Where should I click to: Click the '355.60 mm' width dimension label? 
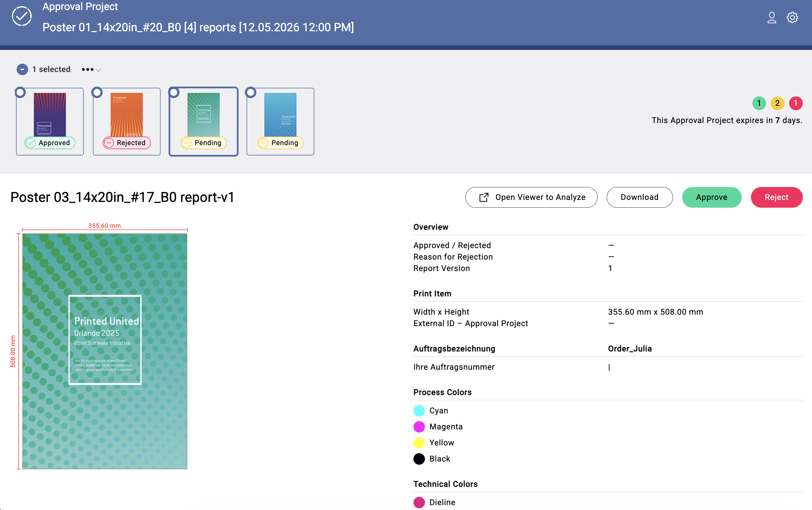pyautogui.click(x=104, y=226)
